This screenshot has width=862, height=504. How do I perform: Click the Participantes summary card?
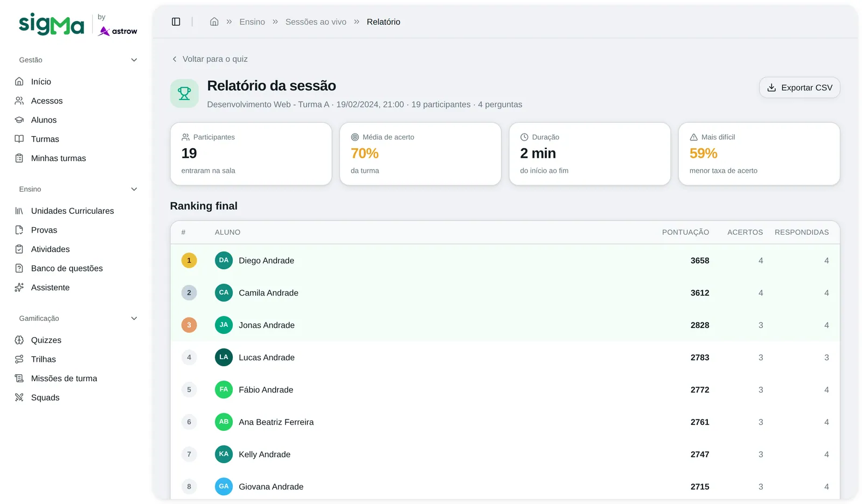tap(251, 153)
